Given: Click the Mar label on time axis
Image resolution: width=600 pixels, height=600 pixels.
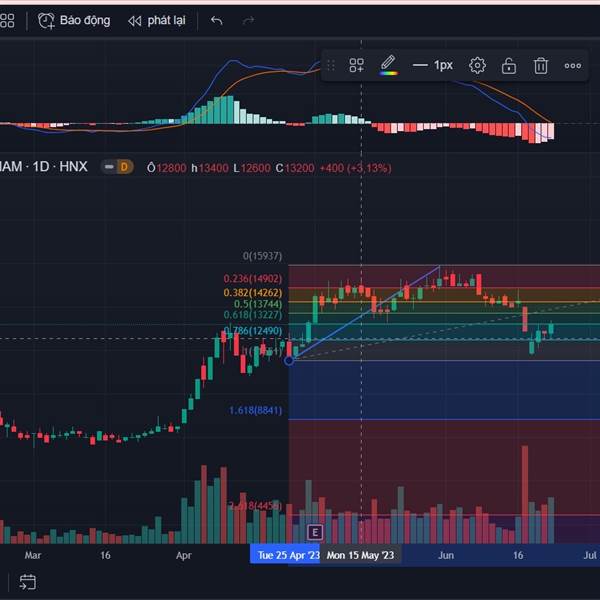Looking at the screenshot, I should (33, 555).
